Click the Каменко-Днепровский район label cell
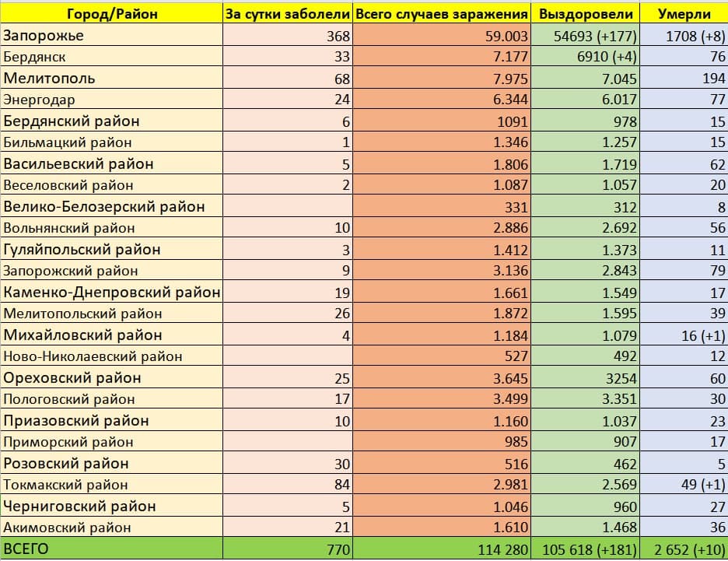The image size is (728, 561). [110, 293]
